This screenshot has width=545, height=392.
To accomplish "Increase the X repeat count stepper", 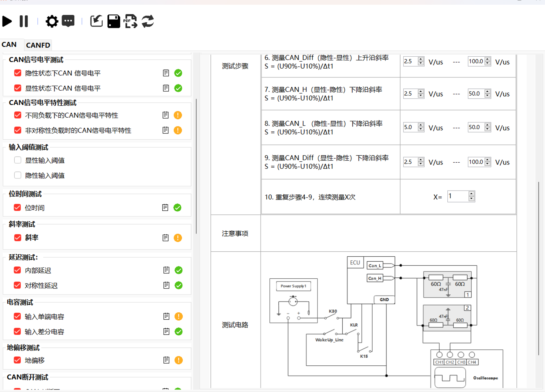I will tap(472, 194).
